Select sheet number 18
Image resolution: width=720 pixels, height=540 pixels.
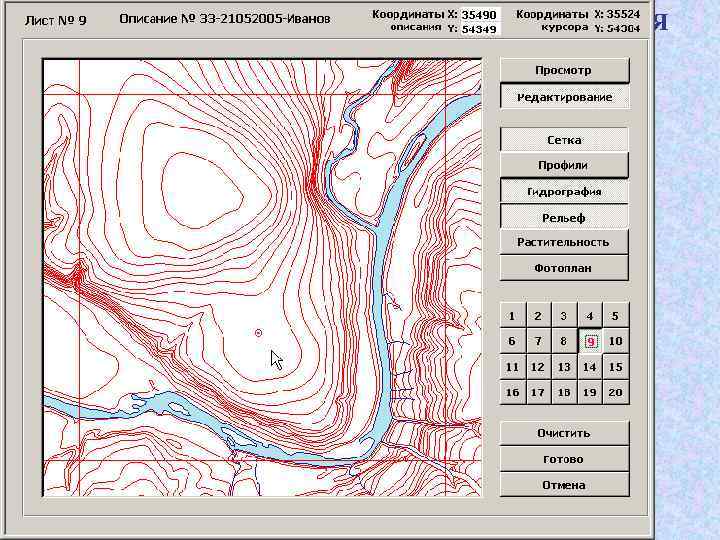pos(564,392)
